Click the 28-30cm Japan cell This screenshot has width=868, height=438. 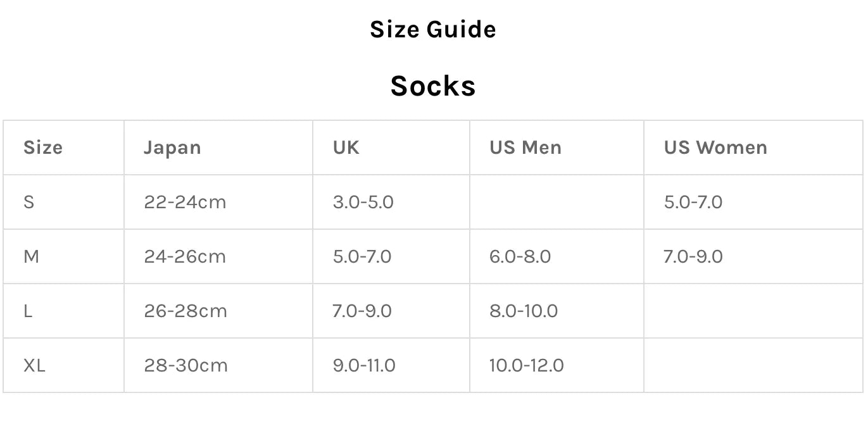coord(186,365)
